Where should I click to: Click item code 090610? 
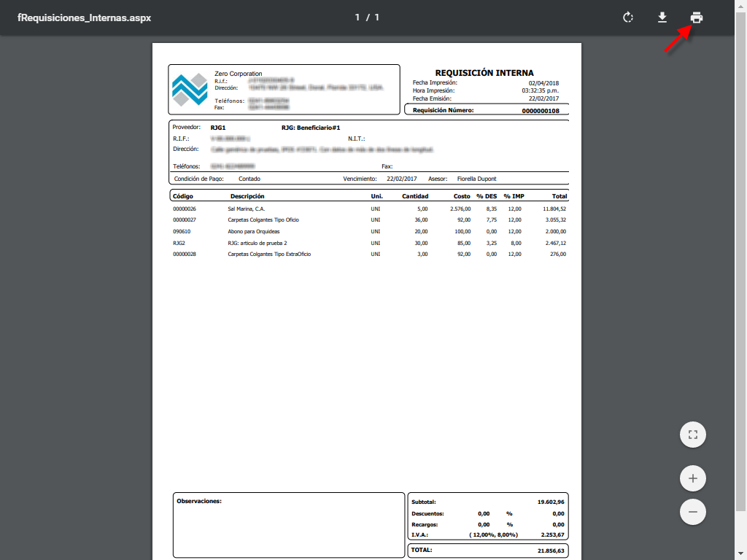click(182, 231)
